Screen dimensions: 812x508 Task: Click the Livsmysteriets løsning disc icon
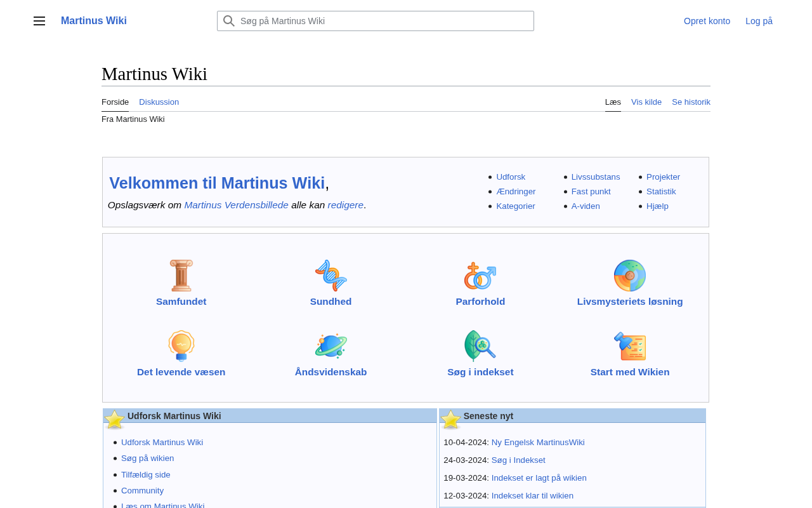[x=629, y=276]
